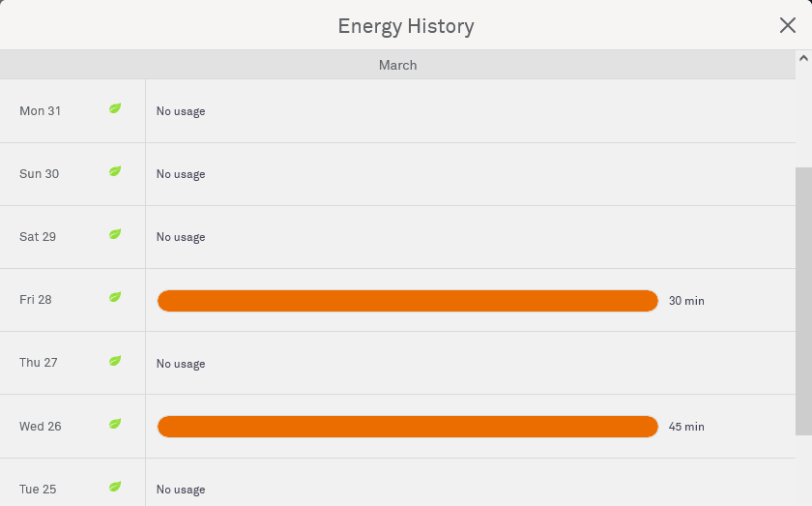Screen dimensions: 812x506
Task: Click the 30 min usage label
Action: (x=686, y=301)
